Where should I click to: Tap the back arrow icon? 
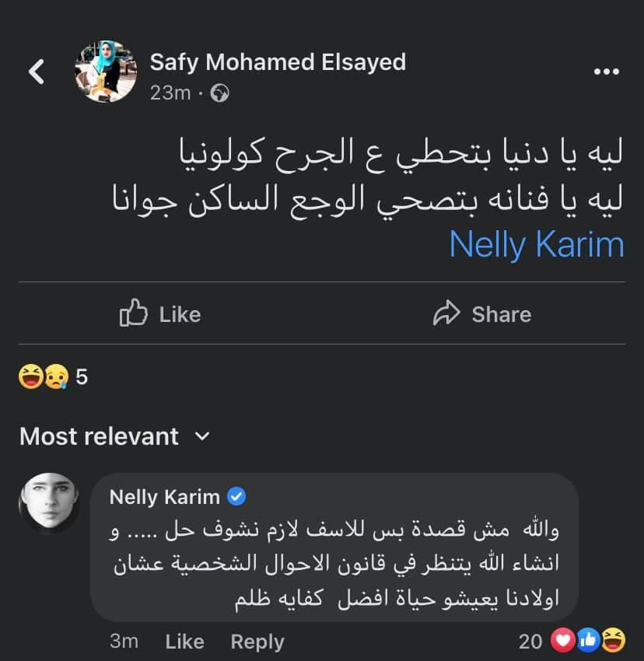pos(37,72)
